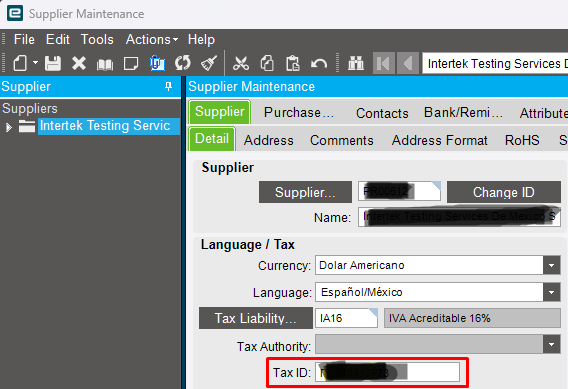The image size is (568, 389).
Task: Click the memo note toolbar icon
Action: tap(131, 63)
